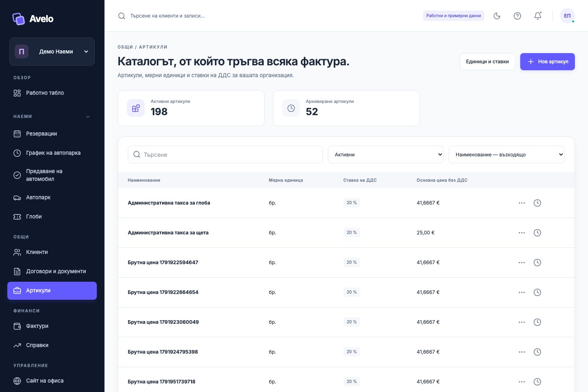Open the Наименование — възходящо sort dropdown
Viewport: 588px width, 392px height.
(507, 155)
